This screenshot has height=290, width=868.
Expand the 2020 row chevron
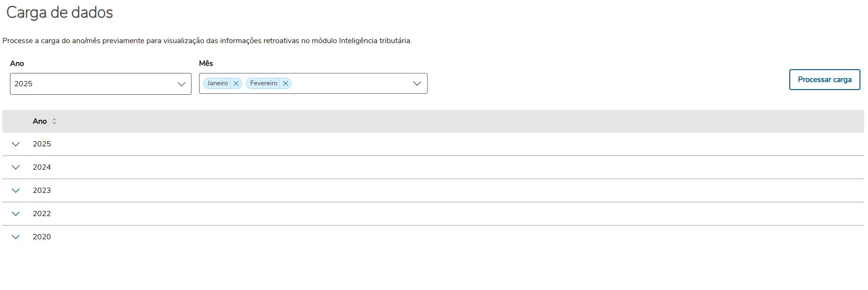click(x=16, y=237)
